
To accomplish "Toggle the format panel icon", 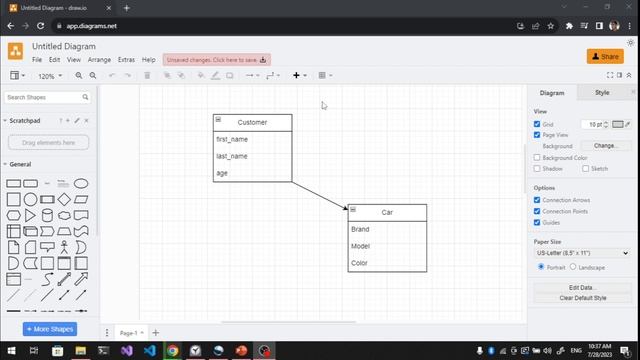I will pos(620,75).
